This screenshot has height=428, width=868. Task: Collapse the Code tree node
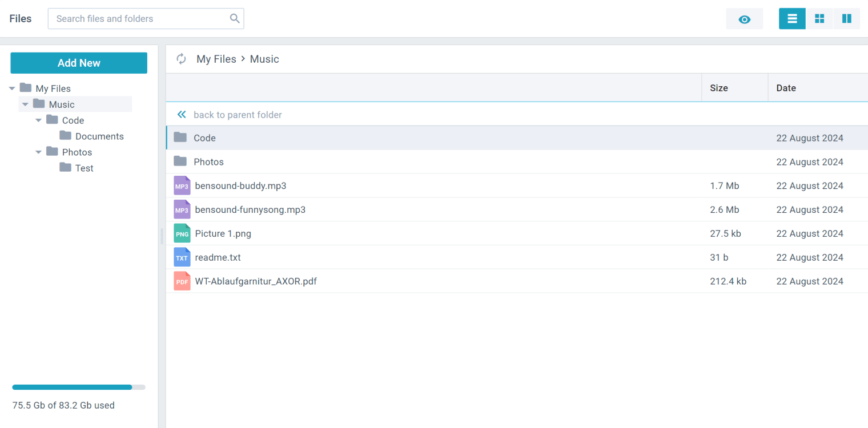click(x=39, y=120)
